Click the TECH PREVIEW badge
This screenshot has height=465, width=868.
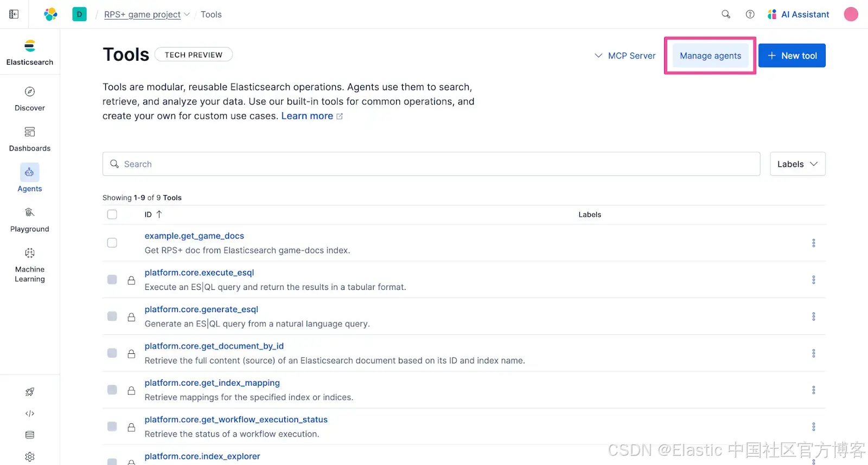click(194, 55)
